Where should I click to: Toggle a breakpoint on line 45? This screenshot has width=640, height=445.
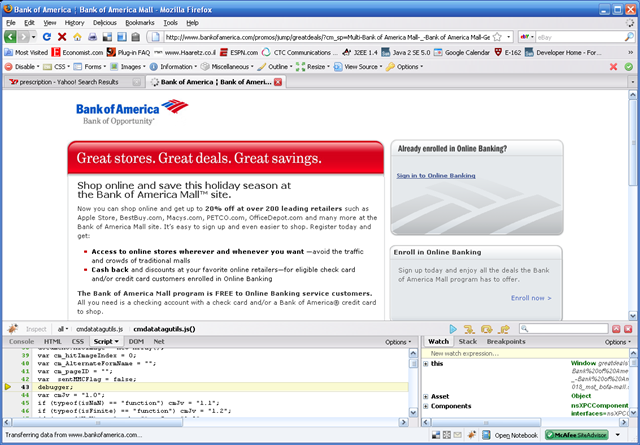[10, 404]
